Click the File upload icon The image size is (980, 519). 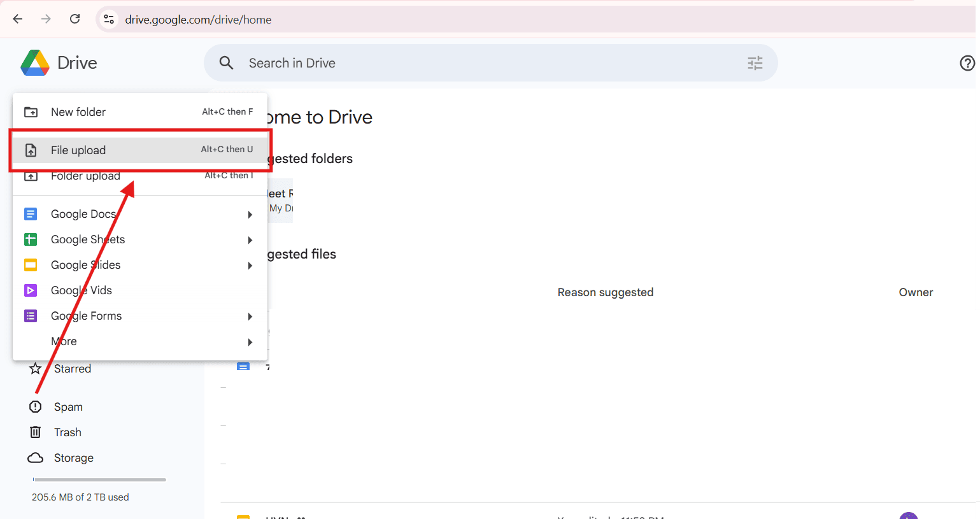[31, 150]
